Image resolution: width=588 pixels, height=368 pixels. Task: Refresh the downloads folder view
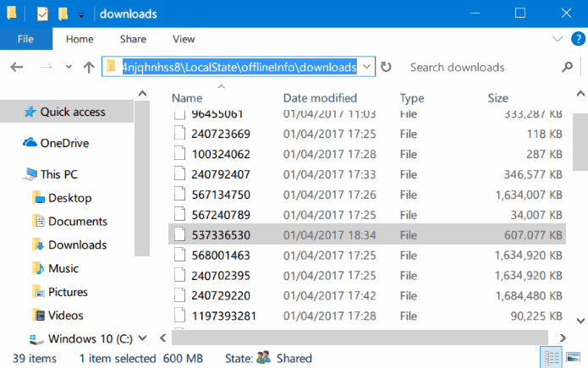(386, 68)
